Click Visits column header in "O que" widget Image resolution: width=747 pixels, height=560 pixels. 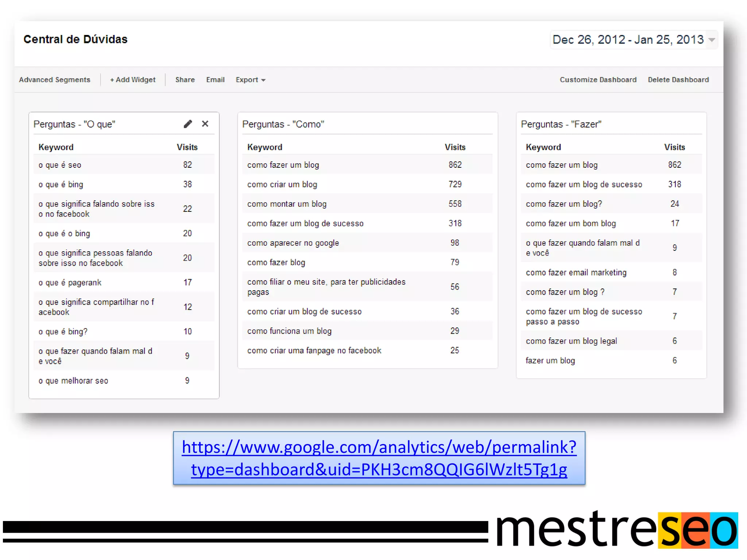[x=187, y=147]
